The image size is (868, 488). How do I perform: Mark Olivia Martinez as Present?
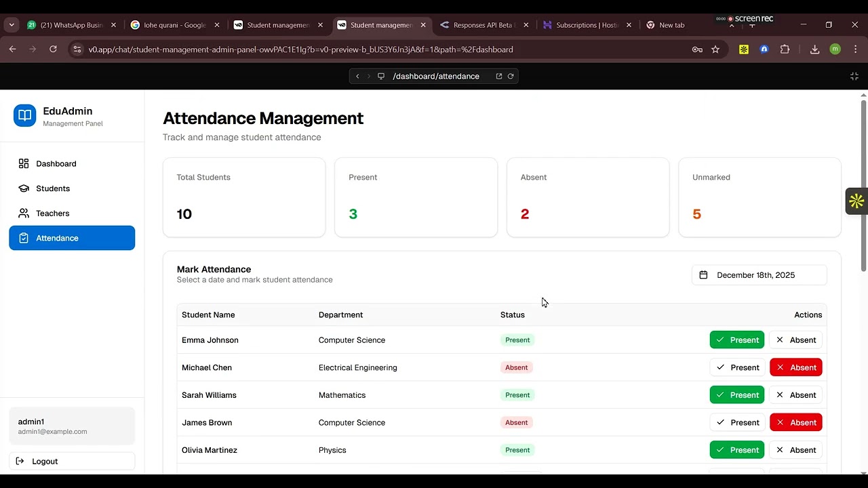(737, 450)
